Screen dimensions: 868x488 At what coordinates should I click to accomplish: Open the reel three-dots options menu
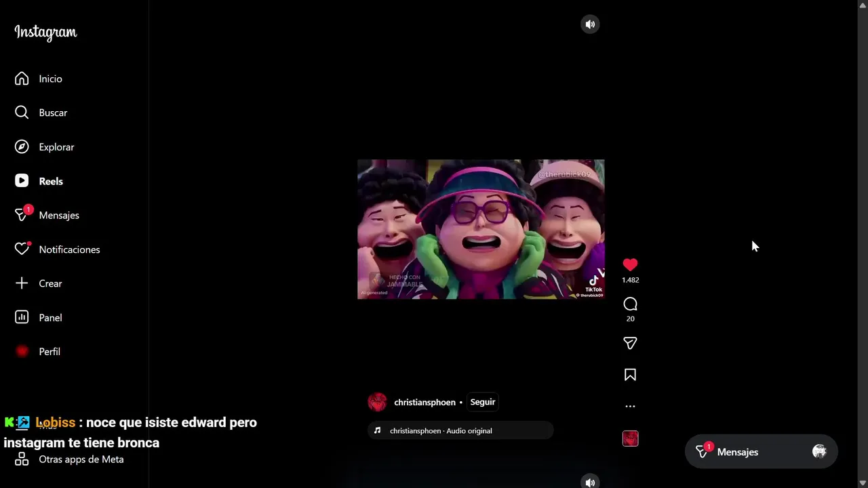point(630,407)
